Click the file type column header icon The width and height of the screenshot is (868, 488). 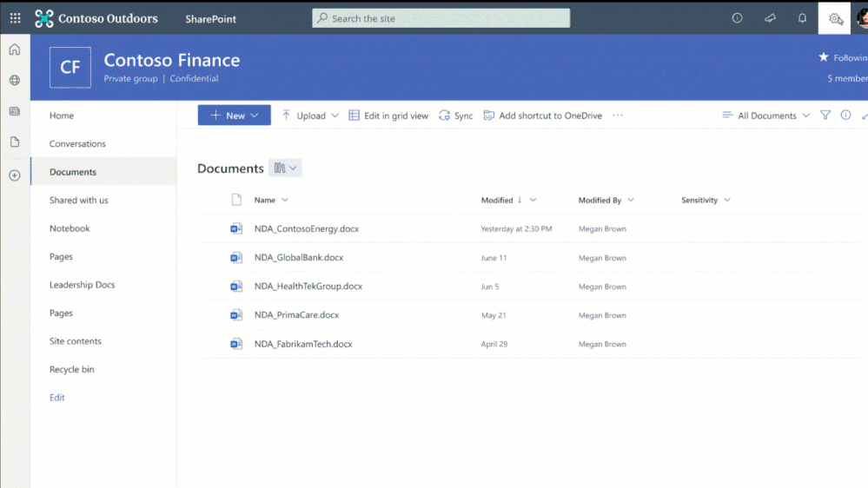(x=236, y=200)
